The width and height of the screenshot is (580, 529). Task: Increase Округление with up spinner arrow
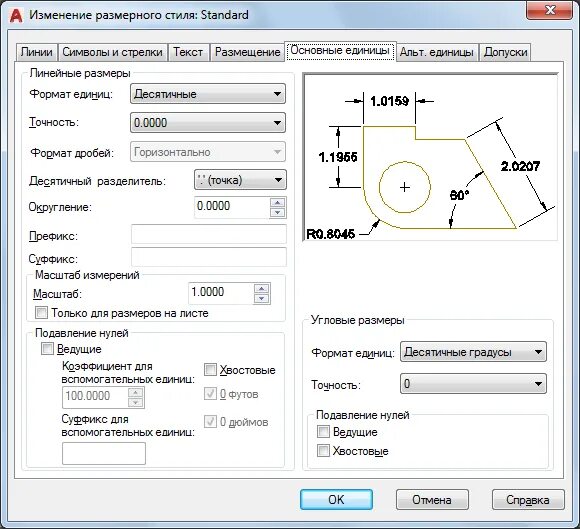pos(277,202)
